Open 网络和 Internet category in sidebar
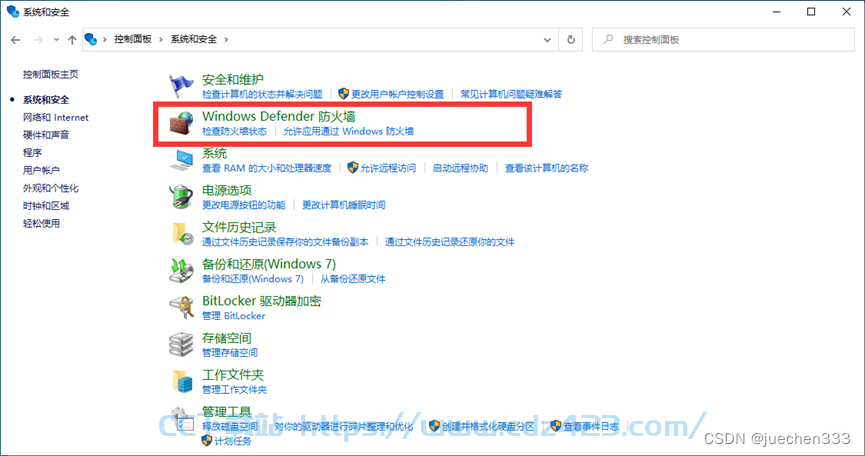 pyautogui.click(x=56, y=117)
